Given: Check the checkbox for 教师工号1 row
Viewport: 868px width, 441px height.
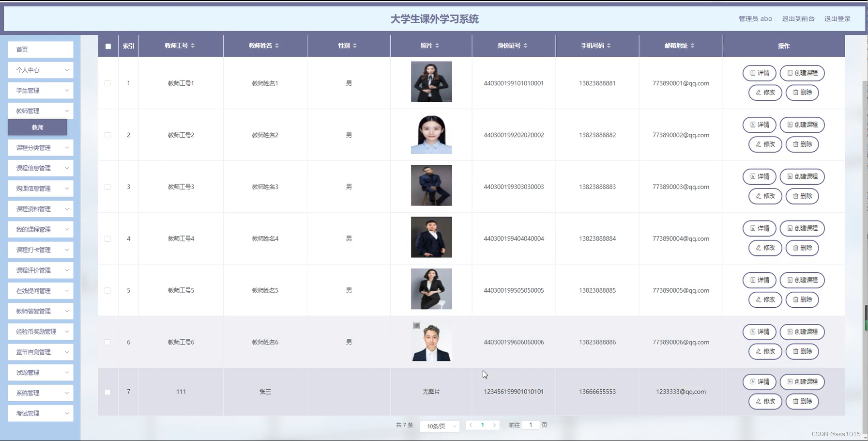Looking at the screenshot, I should (x=108, y=83).
